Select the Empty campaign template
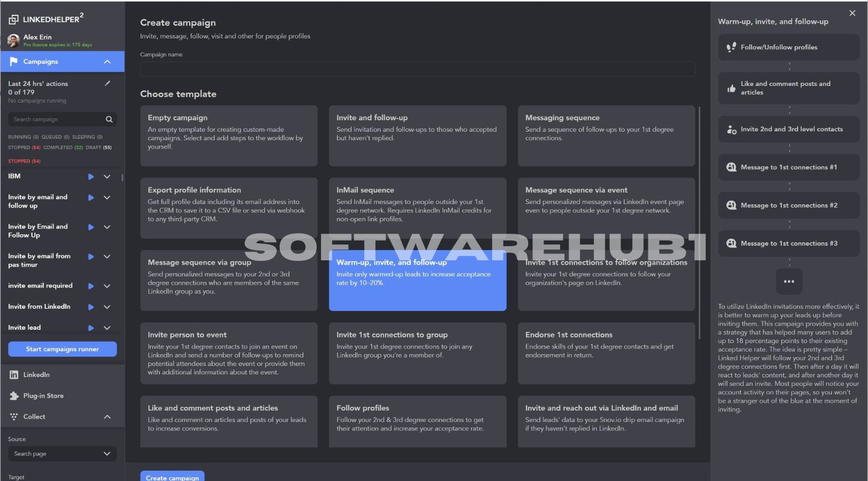This screenshot has width=868, height=481. (x=229, y=136)
